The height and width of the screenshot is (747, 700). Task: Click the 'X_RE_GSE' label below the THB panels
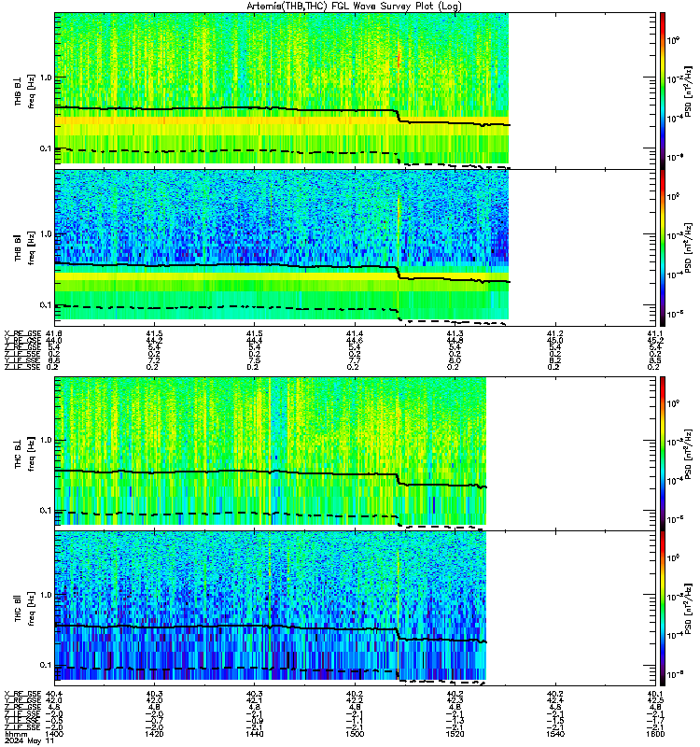click(x=22, y=333)
